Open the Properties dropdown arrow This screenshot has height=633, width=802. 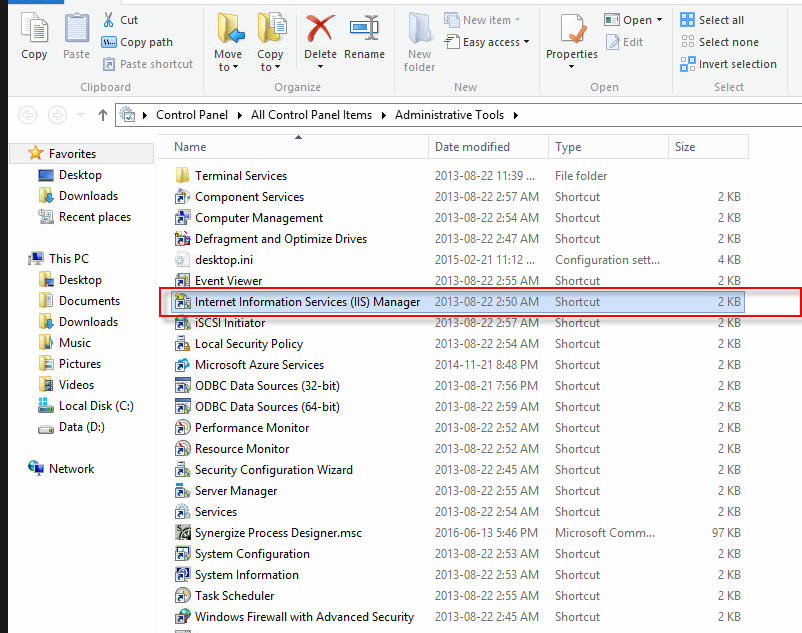coord(571,66)
